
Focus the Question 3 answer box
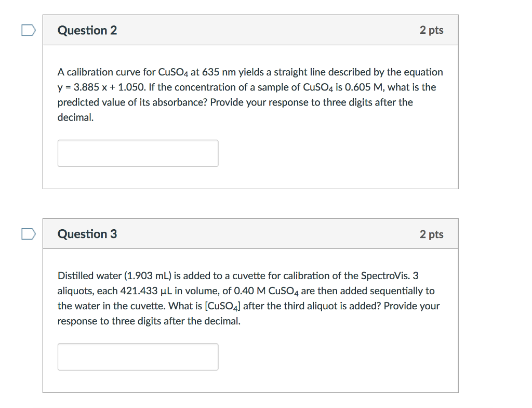(x=138, y=357)
